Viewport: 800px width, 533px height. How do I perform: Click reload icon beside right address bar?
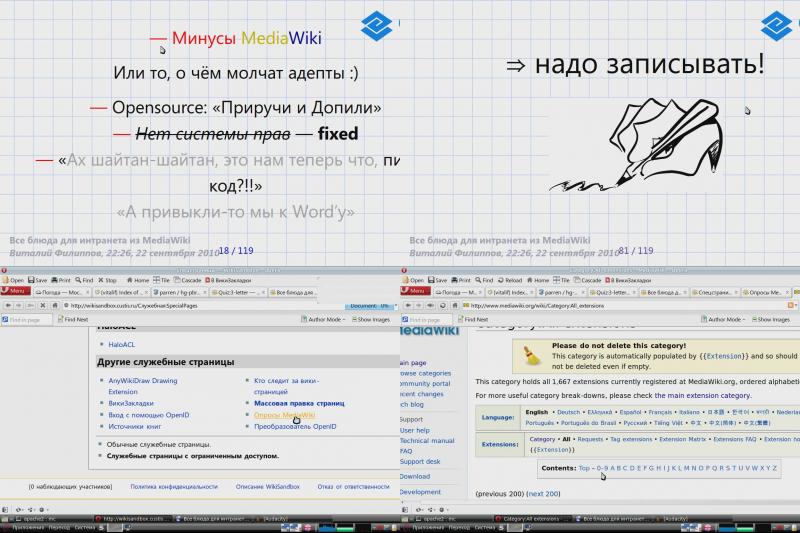click(442, 306)
